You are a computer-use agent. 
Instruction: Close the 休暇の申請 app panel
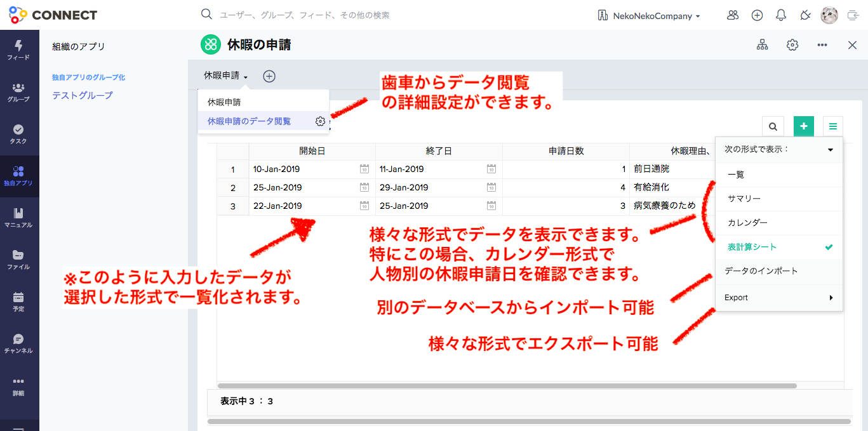tap(853, 45)
